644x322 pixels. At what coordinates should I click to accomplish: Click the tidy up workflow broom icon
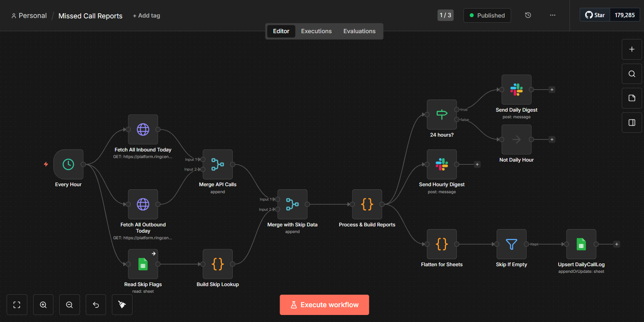click(122, 305)
